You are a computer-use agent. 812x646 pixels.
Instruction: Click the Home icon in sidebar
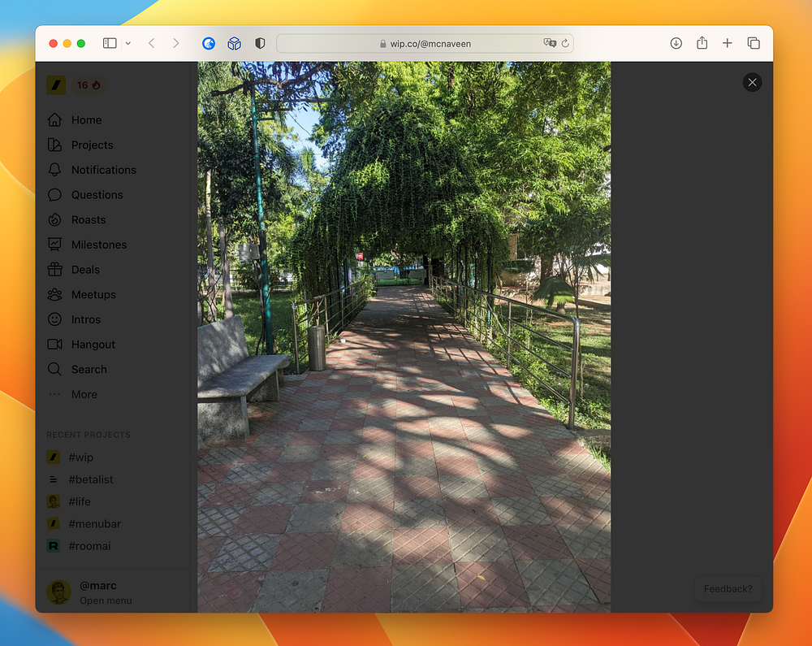[x=54, y=119]
